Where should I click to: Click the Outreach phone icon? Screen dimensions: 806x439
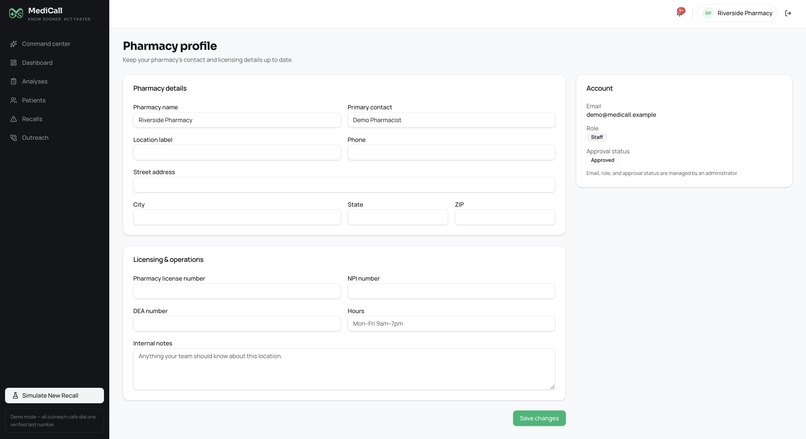(13, 138)
